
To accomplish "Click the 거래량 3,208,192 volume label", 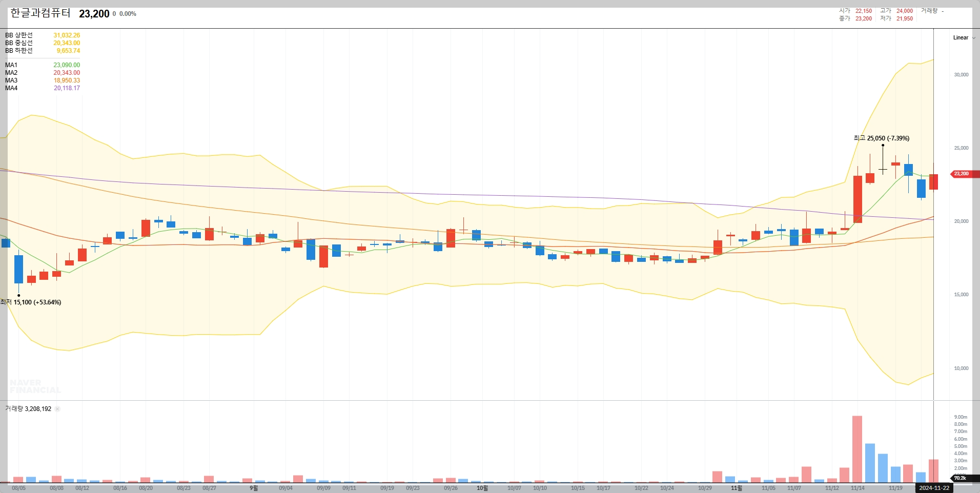I will click(28, 409).
